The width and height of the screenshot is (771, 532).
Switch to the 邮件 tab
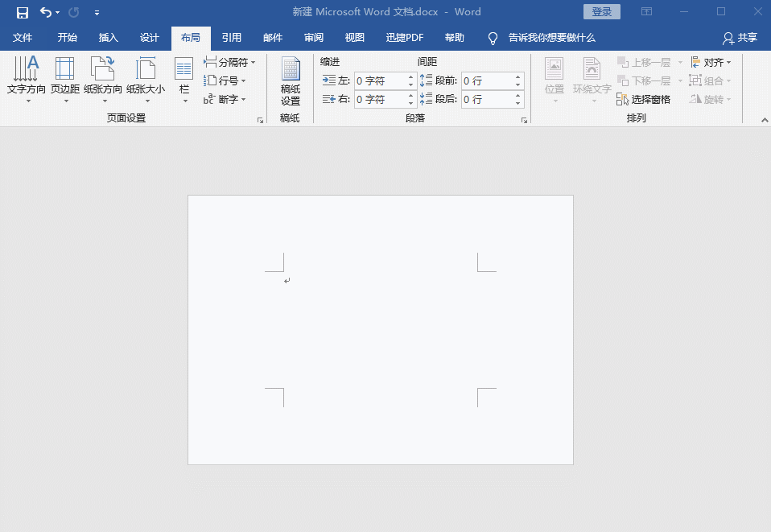click(273, 38)
